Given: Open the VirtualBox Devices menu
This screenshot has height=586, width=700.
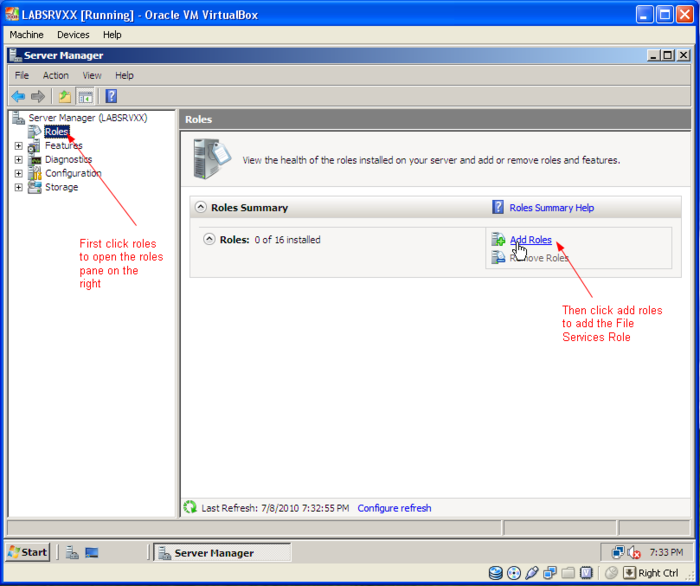Looking at the screenshot, I should pyautogui.click(x=73, y=34).
